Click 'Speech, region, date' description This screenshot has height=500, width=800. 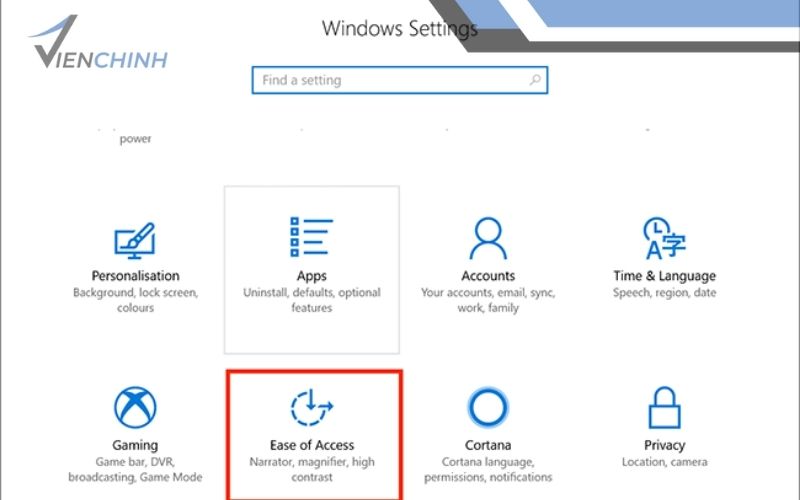click(x=664, y=293)
